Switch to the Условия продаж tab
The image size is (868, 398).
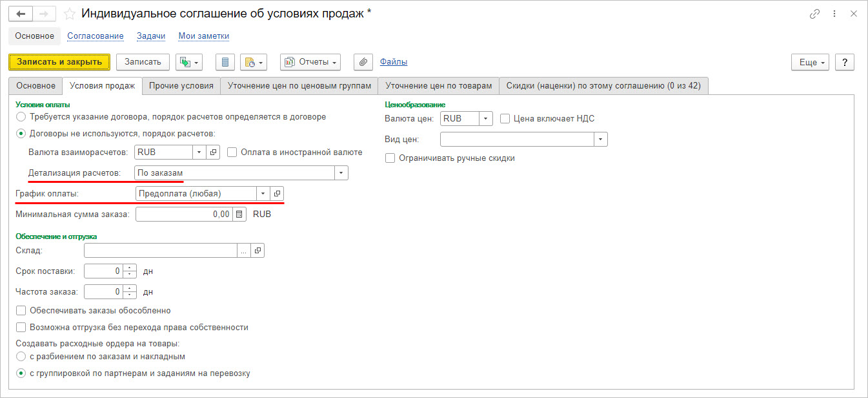(x=102, y=86)
